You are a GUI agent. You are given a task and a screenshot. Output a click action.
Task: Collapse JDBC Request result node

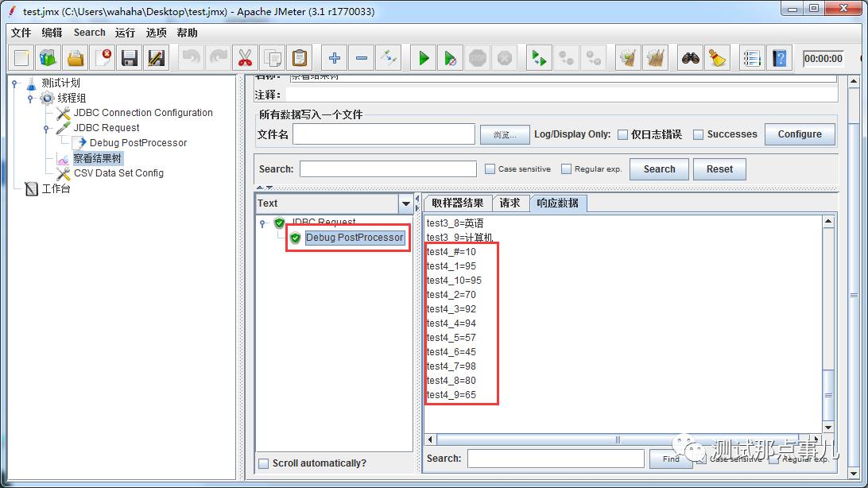tap(263, 223)
